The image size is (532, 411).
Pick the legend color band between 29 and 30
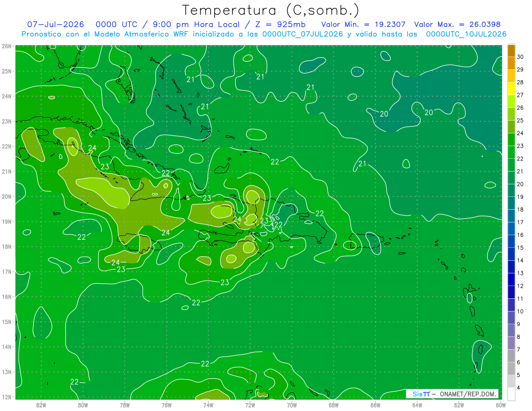(511, 63)
